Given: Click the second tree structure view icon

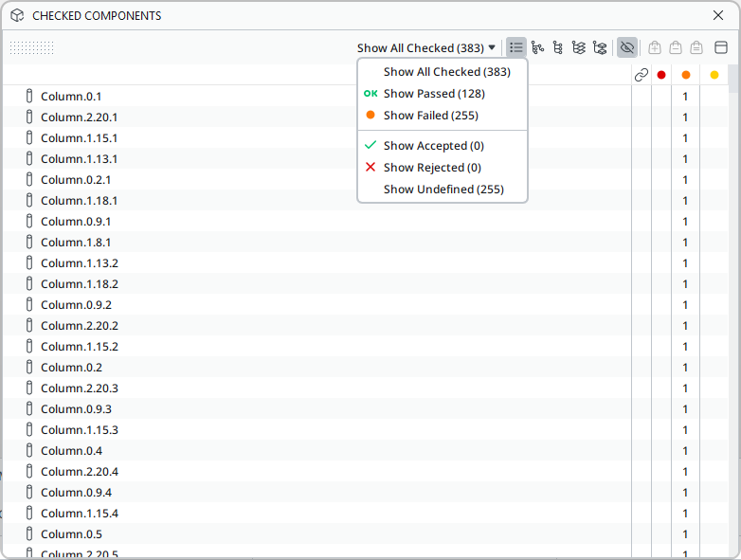Looking at the screenshot, I should pyautogui.click(x=558, y=47).
